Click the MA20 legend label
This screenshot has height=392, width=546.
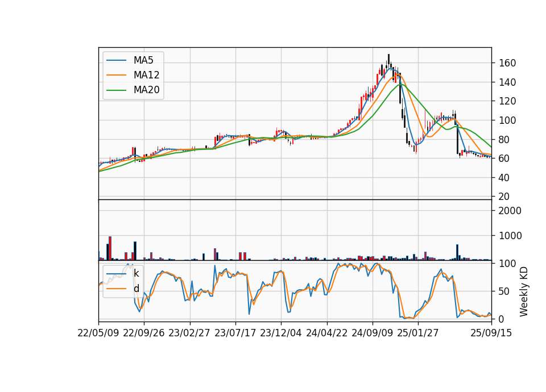point(146,90)
